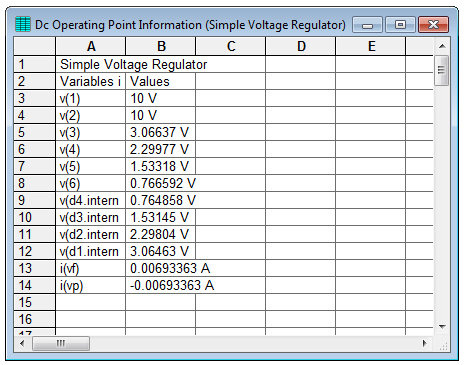Select empty cell D3

pos(301,98)
